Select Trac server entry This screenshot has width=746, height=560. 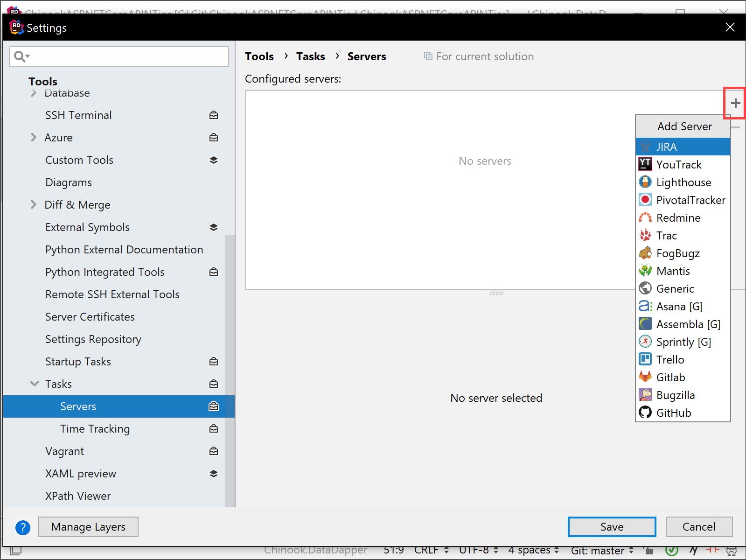pos(683,235)
